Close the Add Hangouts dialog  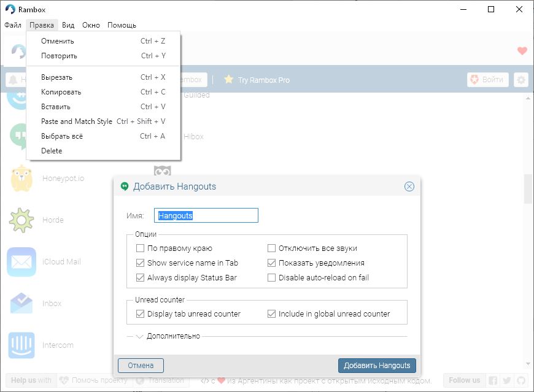click(409, 186)
